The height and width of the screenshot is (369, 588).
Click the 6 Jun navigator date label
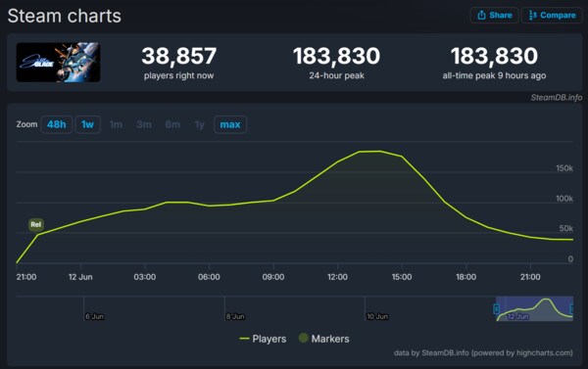(94, 316)
